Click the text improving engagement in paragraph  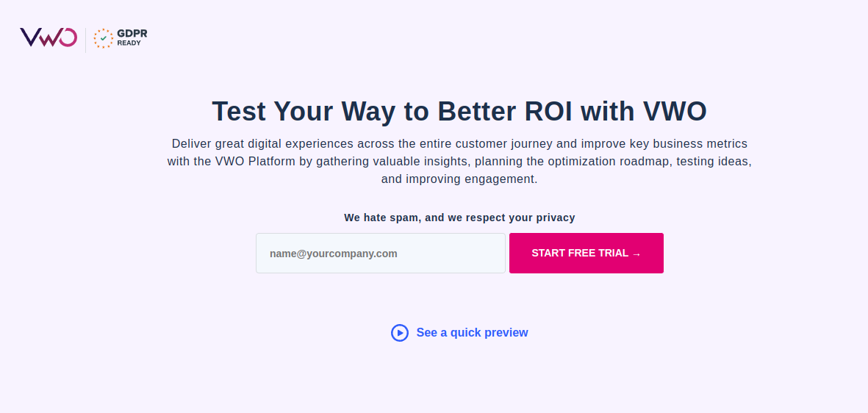click(x=472, y=179)
